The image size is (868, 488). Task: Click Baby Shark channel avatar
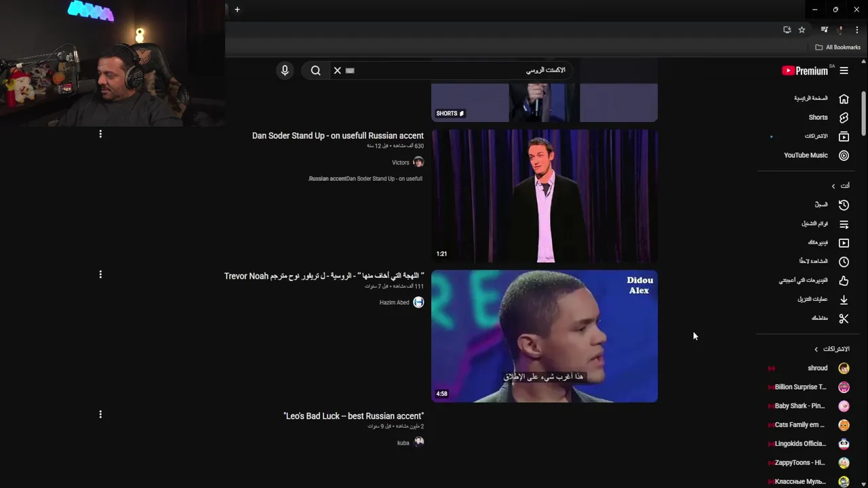844,406
